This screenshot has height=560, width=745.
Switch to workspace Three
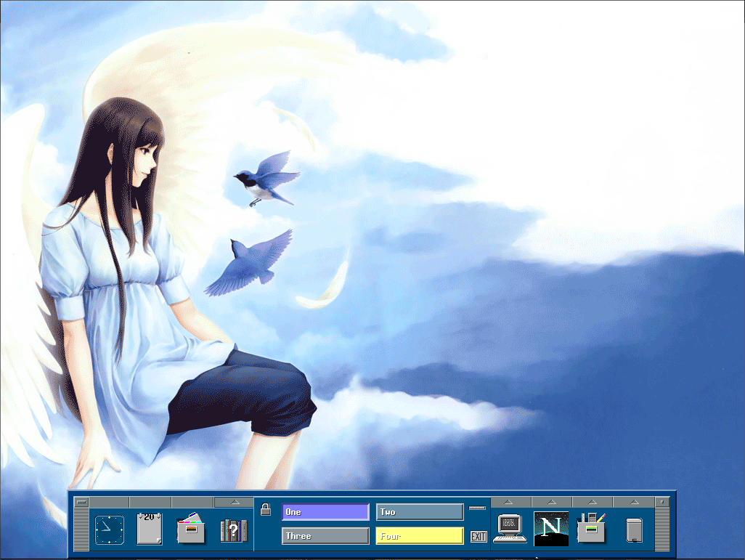point(325,536)
